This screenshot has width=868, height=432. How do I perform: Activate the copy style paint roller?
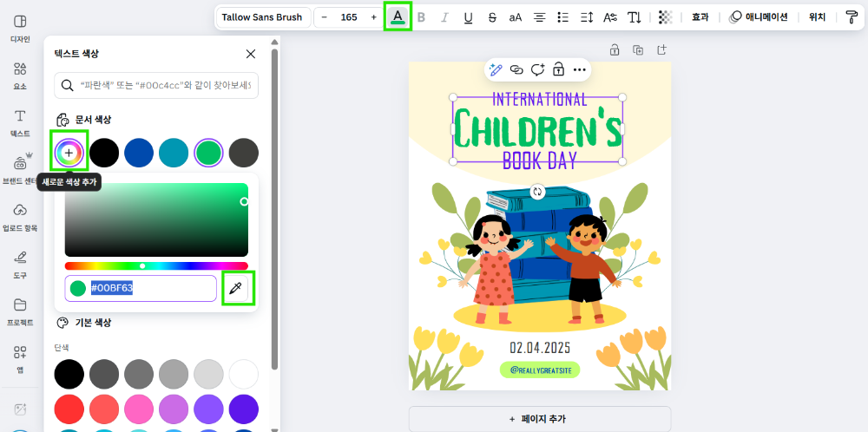click(x=852, y=17)
